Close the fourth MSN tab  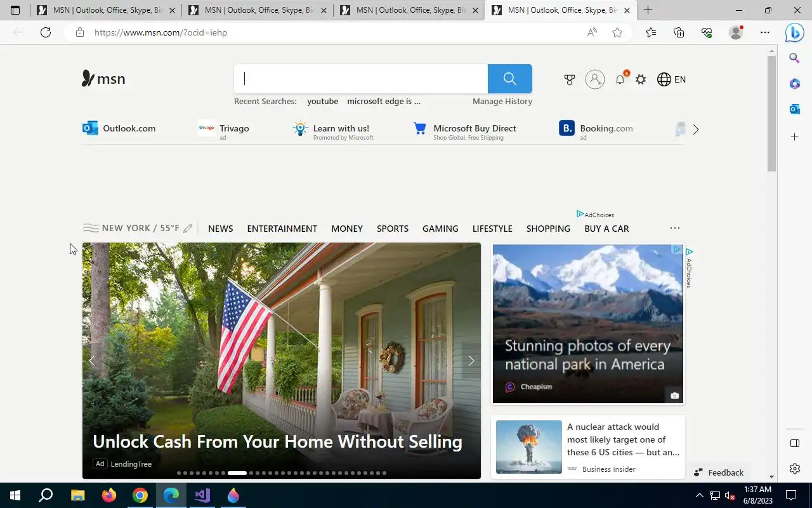627,10
